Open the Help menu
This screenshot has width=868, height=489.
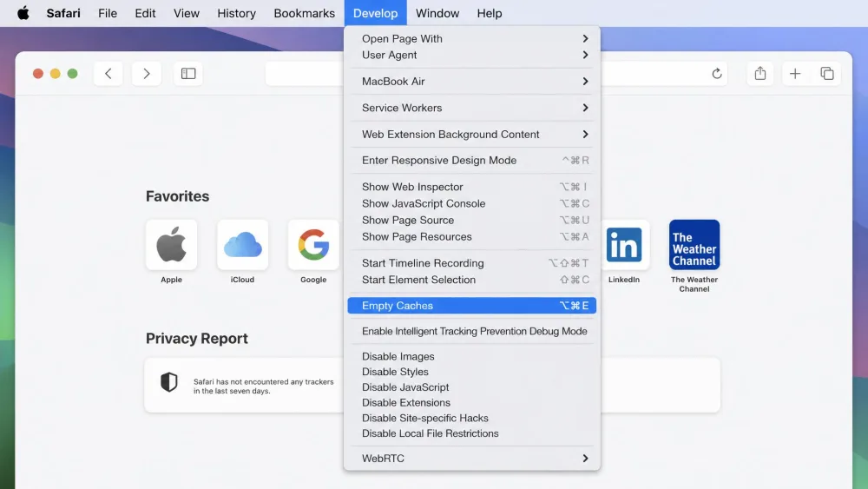click(x=490, y=13)
